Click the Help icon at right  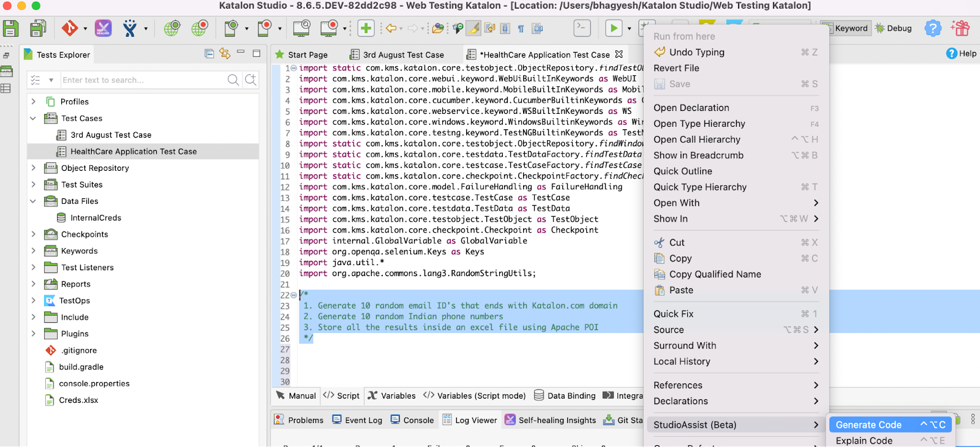tap(961, 53)
